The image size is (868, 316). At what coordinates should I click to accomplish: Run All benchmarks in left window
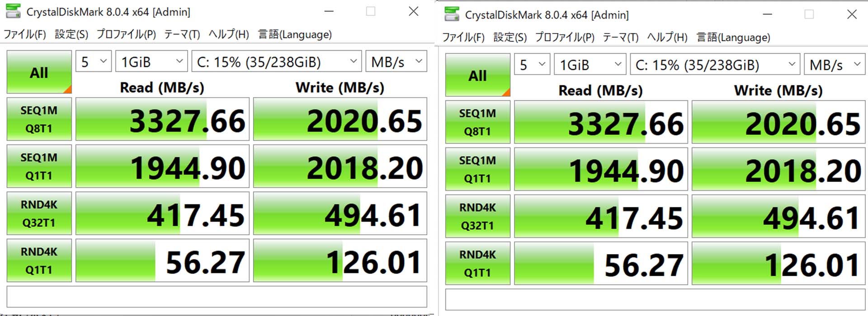click(x=39, y=72)
